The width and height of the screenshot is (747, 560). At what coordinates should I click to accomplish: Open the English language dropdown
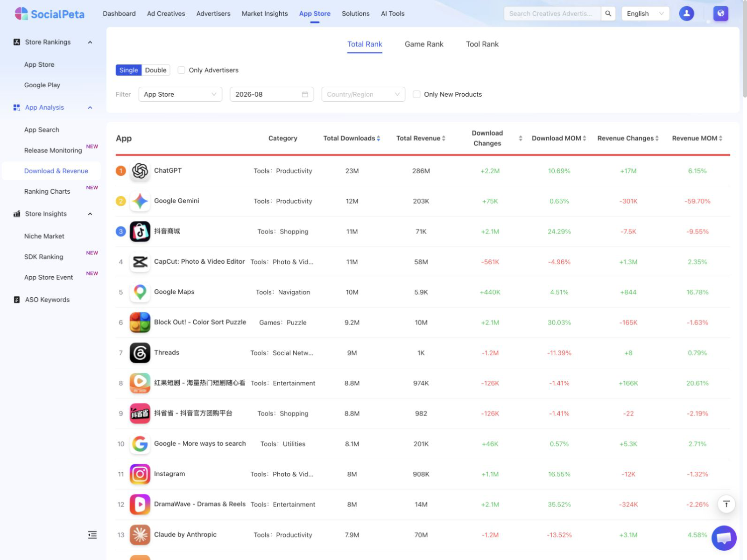click(x=645, y=14)
